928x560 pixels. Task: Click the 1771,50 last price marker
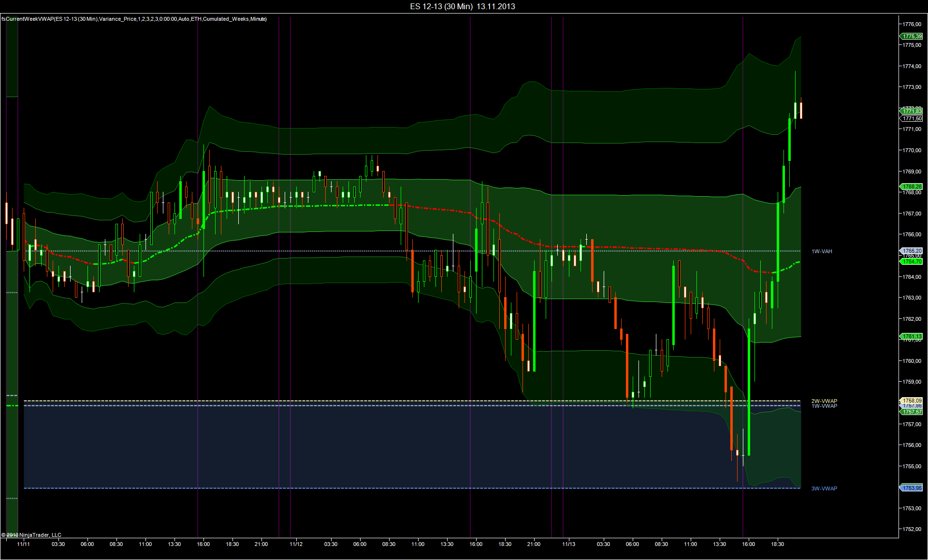[x=912, y=118]
